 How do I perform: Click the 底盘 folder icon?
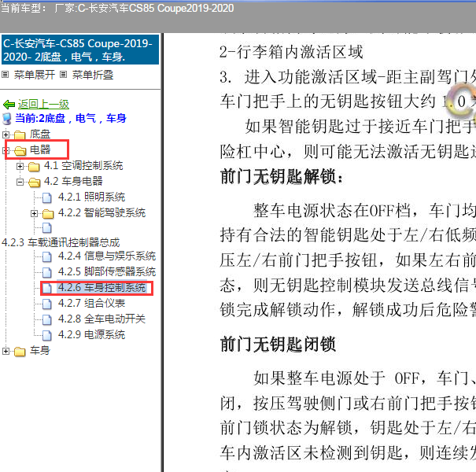[x=20, y=135]
